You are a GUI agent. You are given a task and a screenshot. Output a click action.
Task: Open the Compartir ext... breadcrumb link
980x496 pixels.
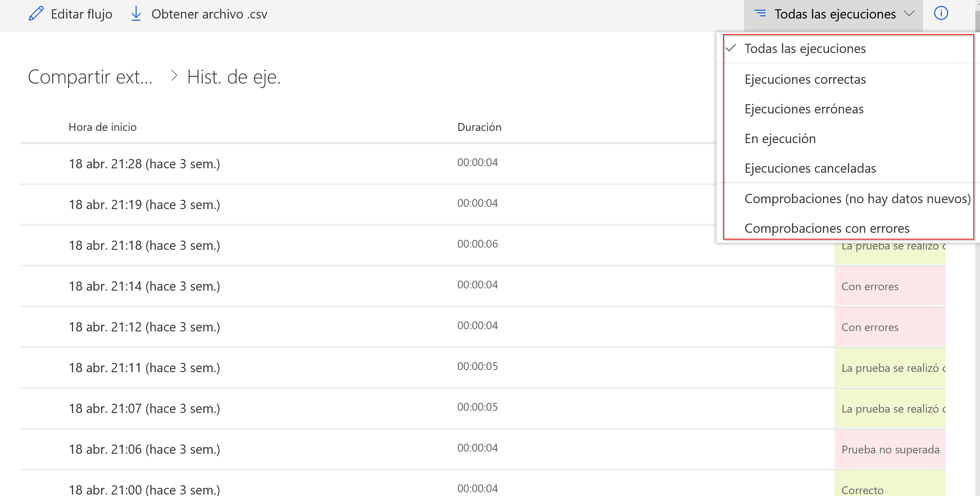point(90,77)
